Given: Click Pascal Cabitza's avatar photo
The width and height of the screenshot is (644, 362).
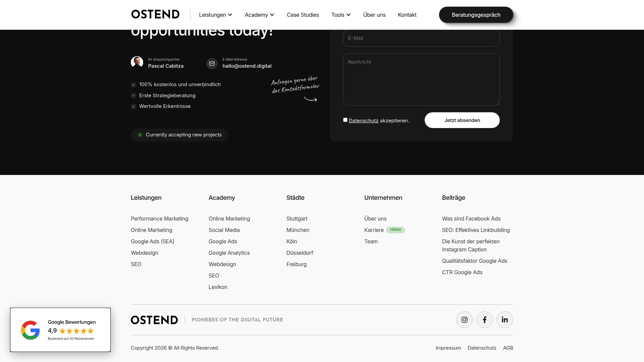Looking at the screenshot, I should (x=137, y=62).
